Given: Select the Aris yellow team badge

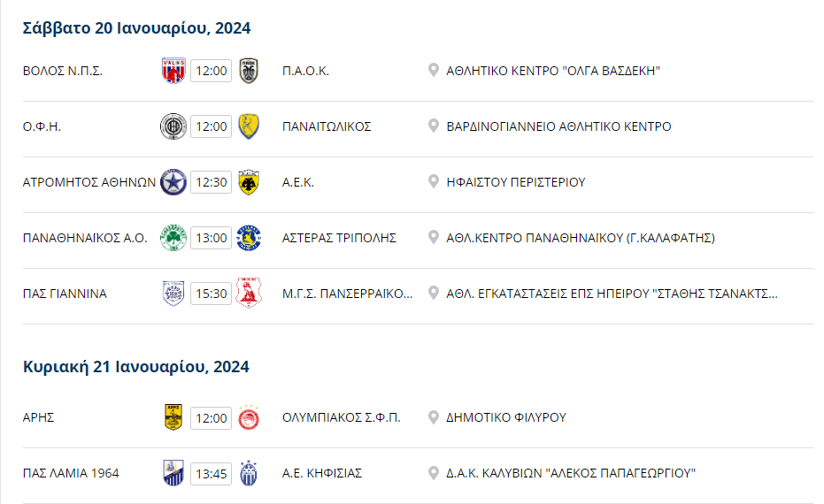Looking at the screenshot, I should [x=173, y=417].
